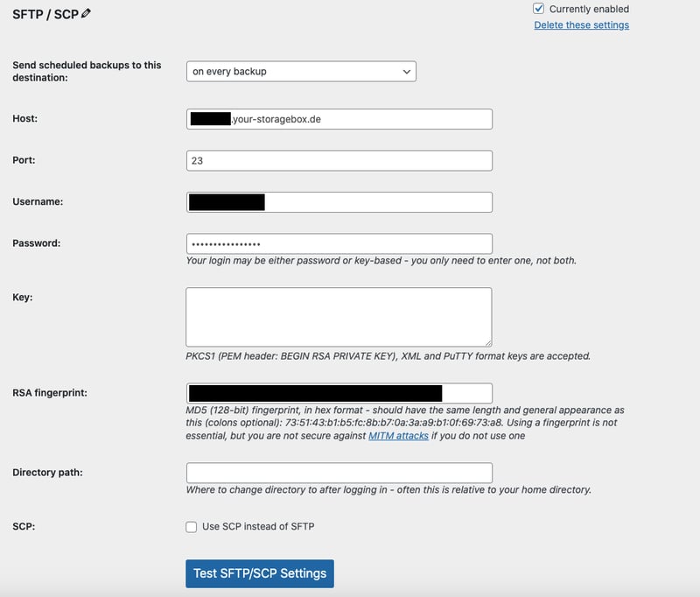Focus the Port field containing 23
Image resolution: width=700 pixels, height=597 pixels.
(x=339, y=161)
